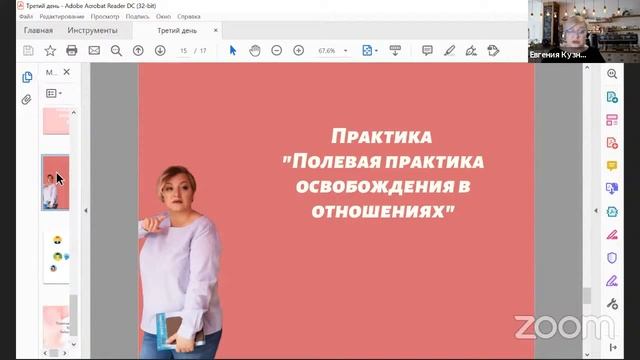Open yellow Comment tool in right pane

(612, 166)
